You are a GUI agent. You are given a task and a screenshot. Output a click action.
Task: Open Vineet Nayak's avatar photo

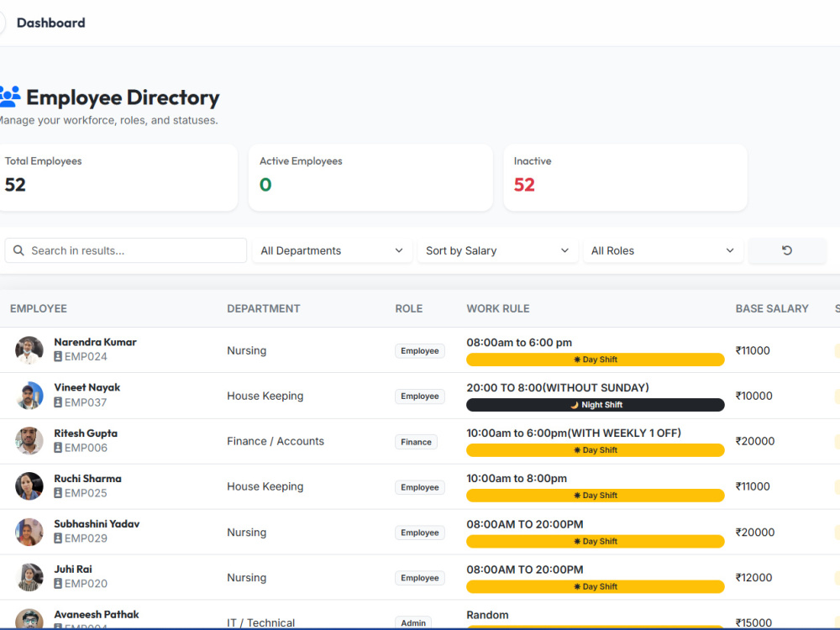coord(29,396)
